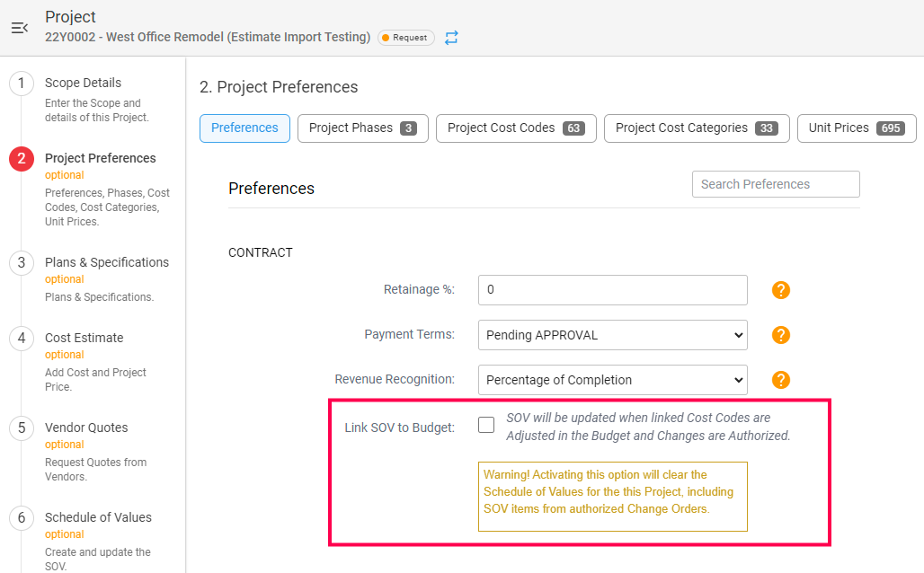The width and height of the screenshot is (924, 573).
Task: Select step 4 circle for Cost Estimate
Action: tap(22, 339)
